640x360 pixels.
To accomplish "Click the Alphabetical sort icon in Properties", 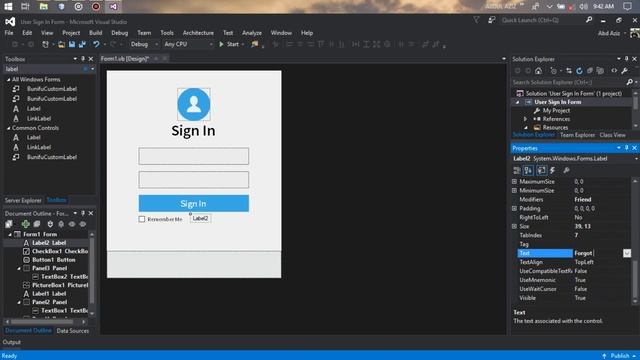I will (528, 170).
